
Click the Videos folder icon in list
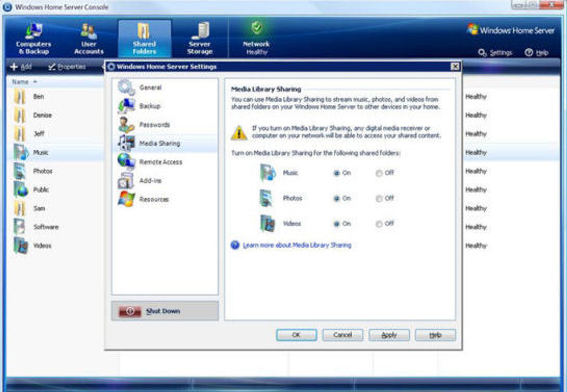click(21, 245)
